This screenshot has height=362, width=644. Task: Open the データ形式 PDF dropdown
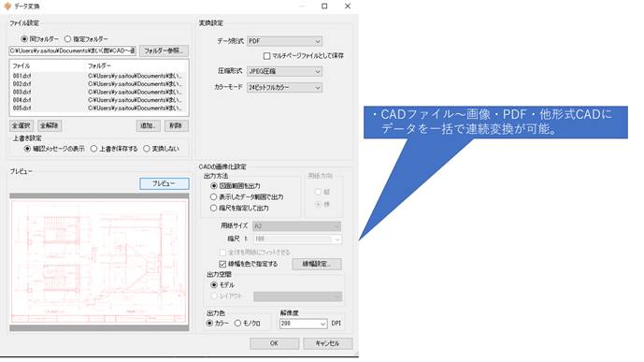click(x=285, y=41)
